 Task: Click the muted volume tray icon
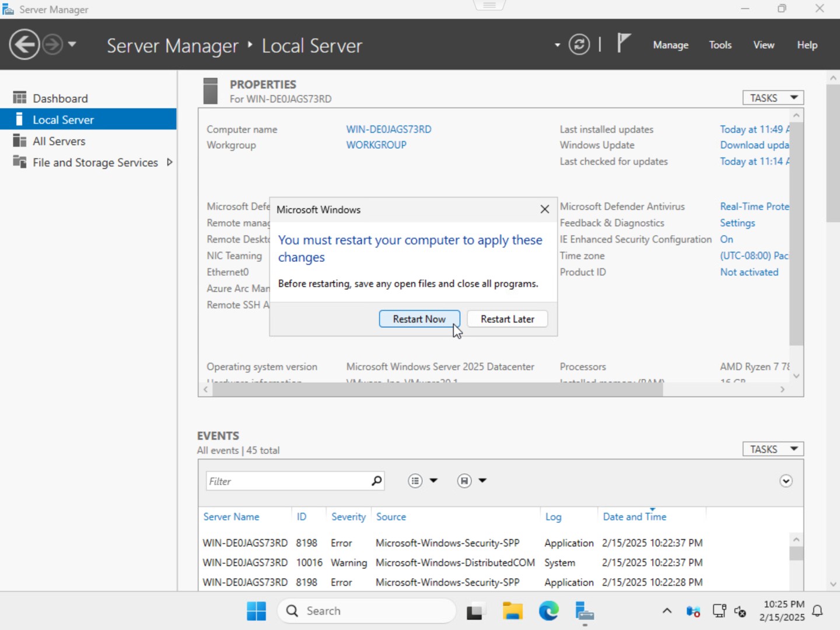740,611
